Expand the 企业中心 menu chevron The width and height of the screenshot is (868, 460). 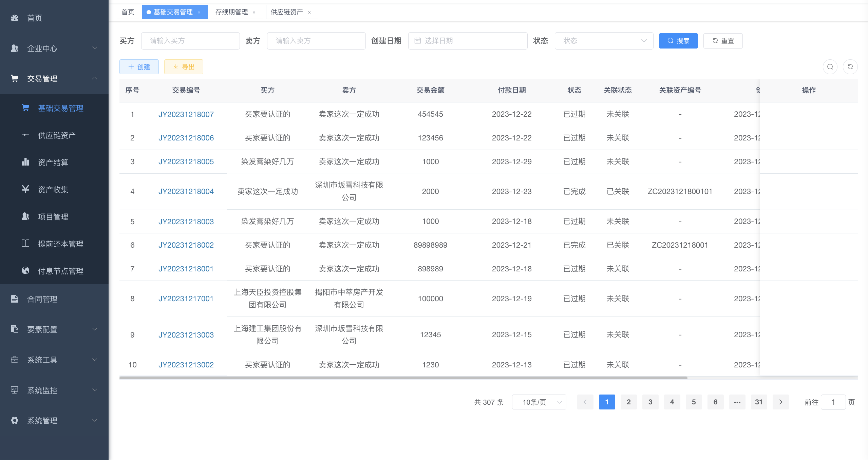pos(95,48)
